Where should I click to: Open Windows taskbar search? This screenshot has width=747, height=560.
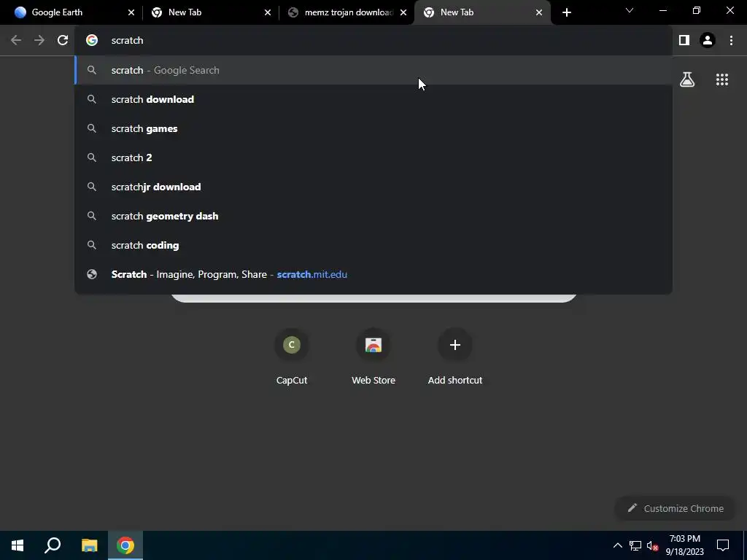click(x=53, y=545)
